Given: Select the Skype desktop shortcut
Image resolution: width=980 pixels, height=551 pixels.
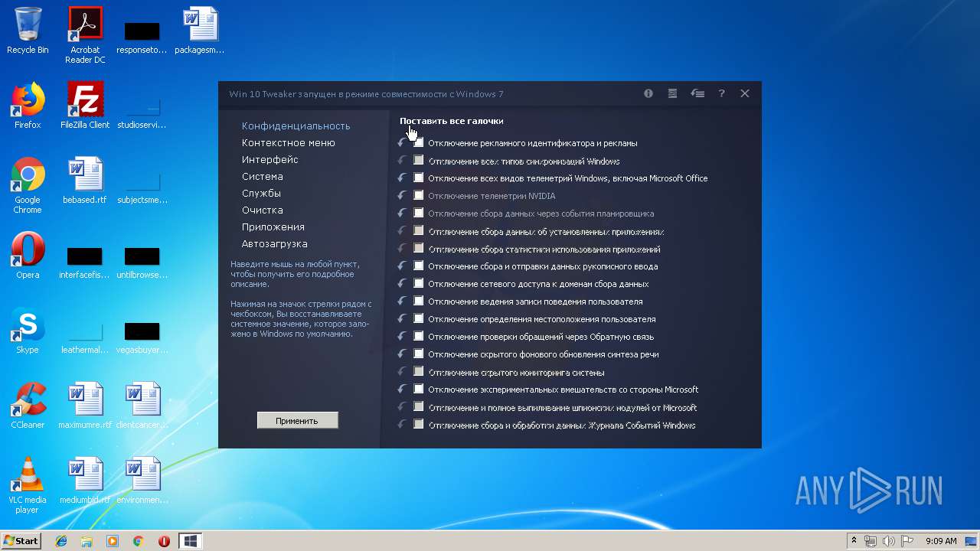Looking at the screenshot, I should tap(28, 331).
